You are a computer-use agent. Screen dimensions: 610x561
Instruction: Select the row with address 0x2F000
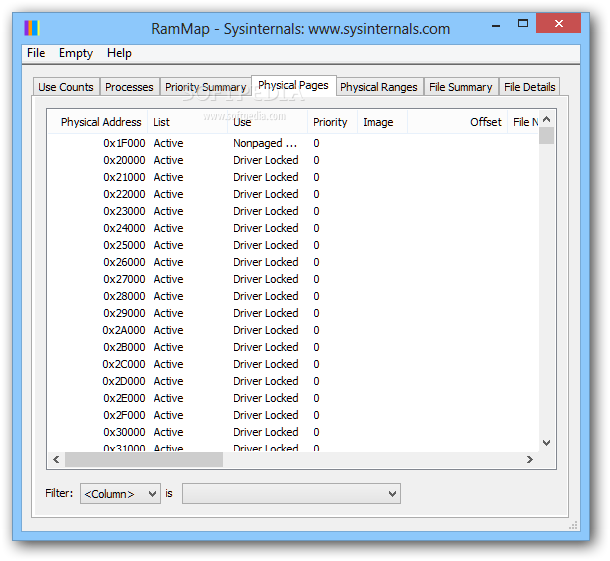tap(293, 415)
